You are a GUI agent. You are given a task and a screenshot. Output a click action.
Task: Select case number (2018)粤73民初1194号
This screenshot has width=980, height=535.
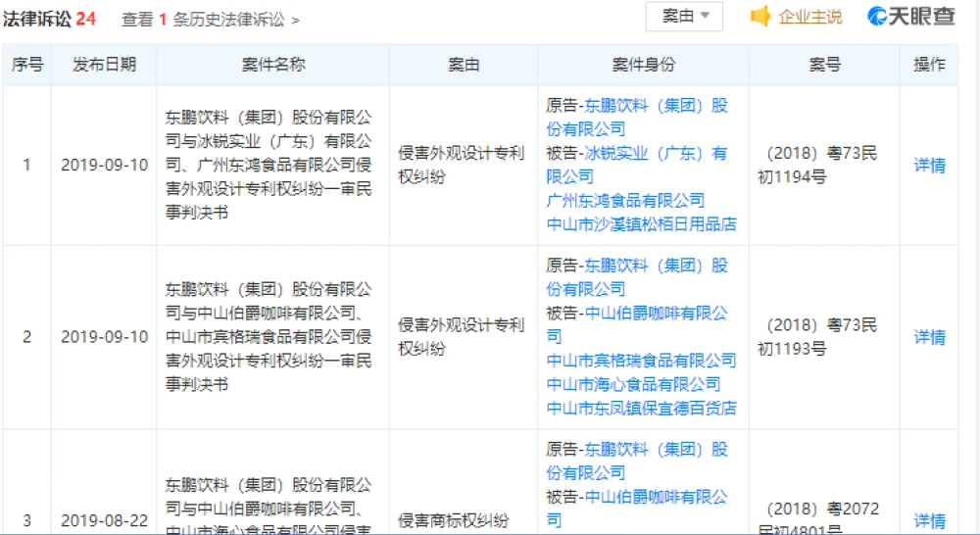click(x=817, y=165)
